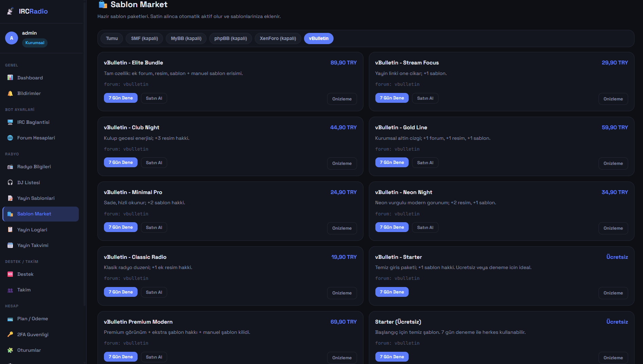The height and width of the screenshot is (364, 643).
Task: Click the Sablon Market shopping bag header icon
Action: (103, 4)
